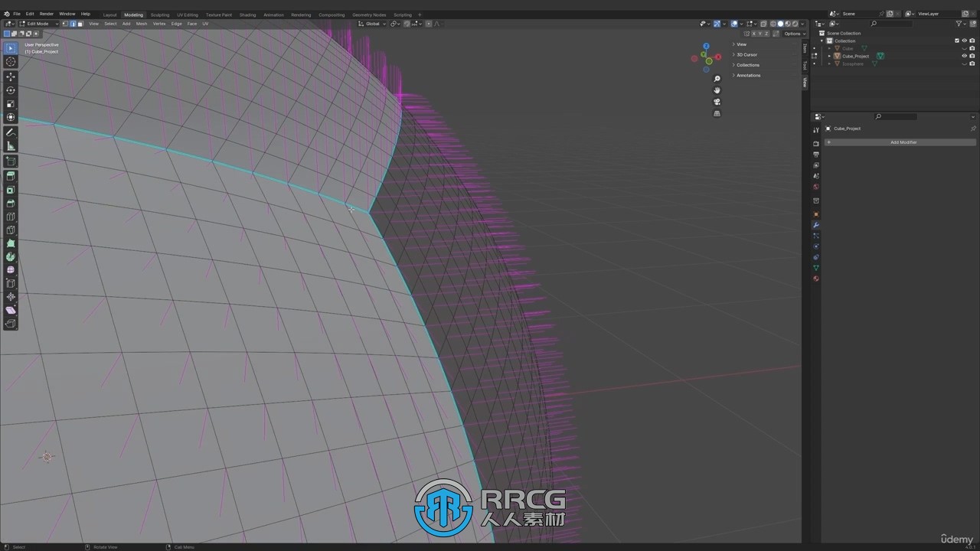Open the Item sidebar tab
This screenshot has width=980, height=551.
(805, 47)
